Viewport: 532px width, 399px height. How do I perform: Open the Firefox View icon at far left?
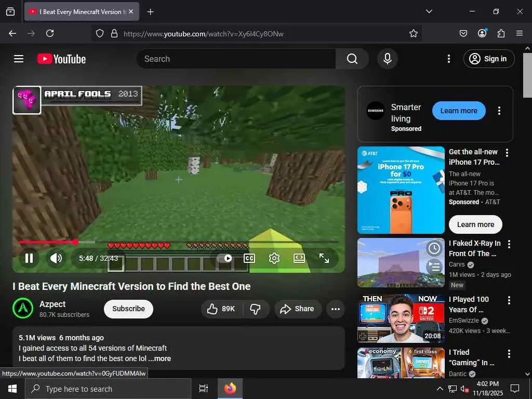10,11
